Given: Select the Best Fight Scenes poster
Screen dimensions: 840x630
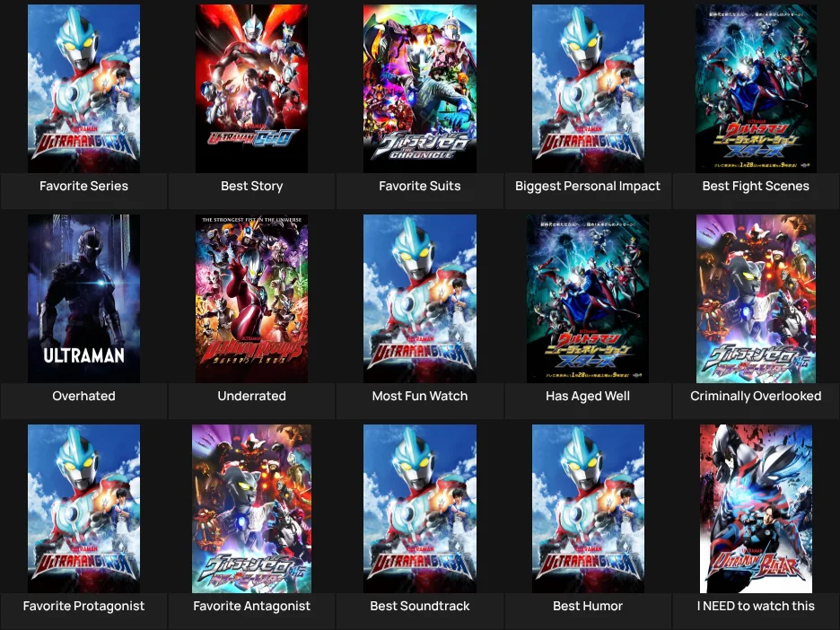Looking at the screenshot, I should (756, 88).
